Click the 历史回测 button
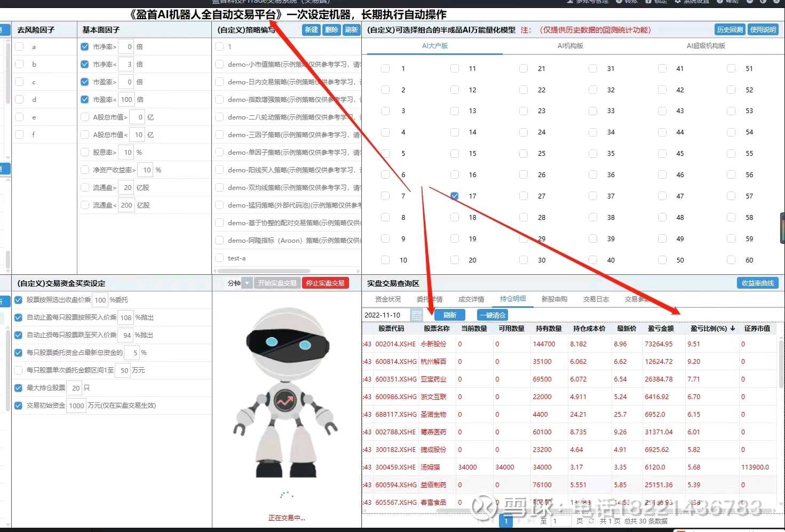This screenshot has width=785, height=532. tap(729, 29)
